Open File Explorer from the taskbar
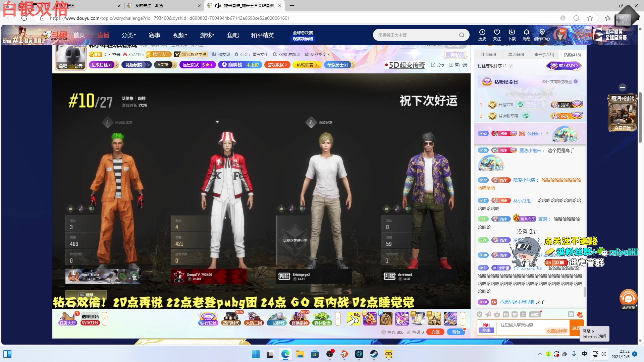Image resolution: width=644 pixels, height=362 pixels. tap(300, 354)
